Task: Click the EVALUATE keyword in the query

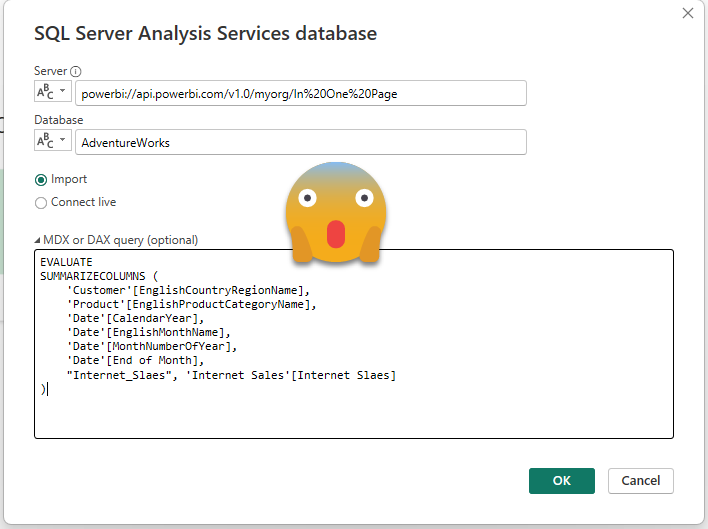Action: [x=66, y=262]
